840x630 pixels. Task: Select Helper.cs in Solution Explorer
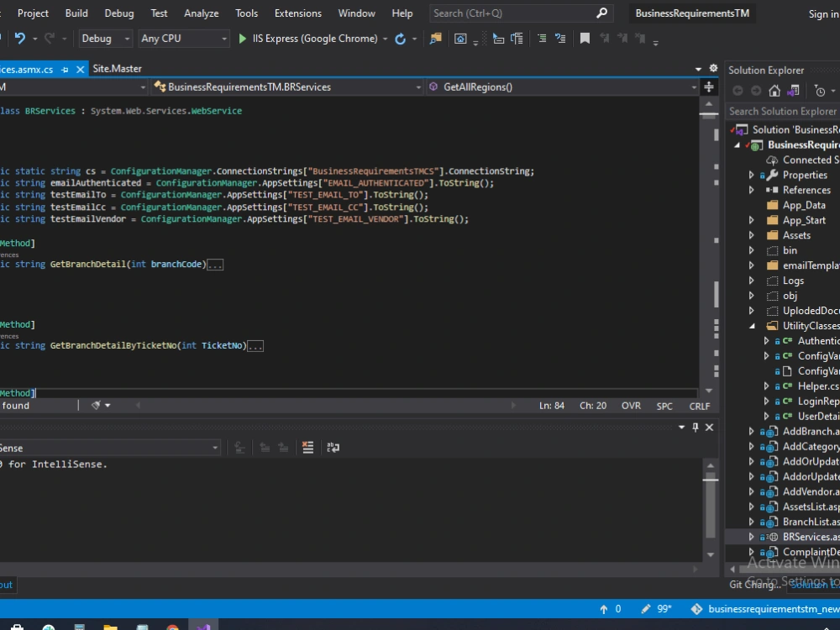pos(818,386)
